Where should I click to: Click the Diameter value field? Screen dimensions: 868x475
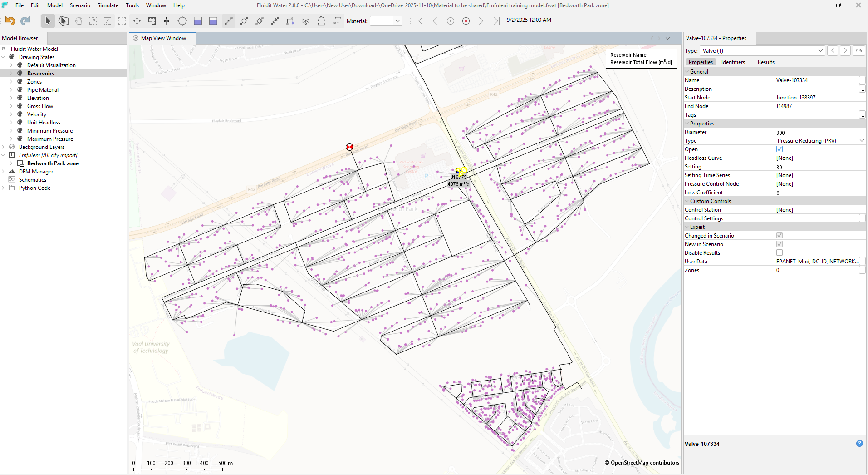pyautogui.click(x=817, y=133)
